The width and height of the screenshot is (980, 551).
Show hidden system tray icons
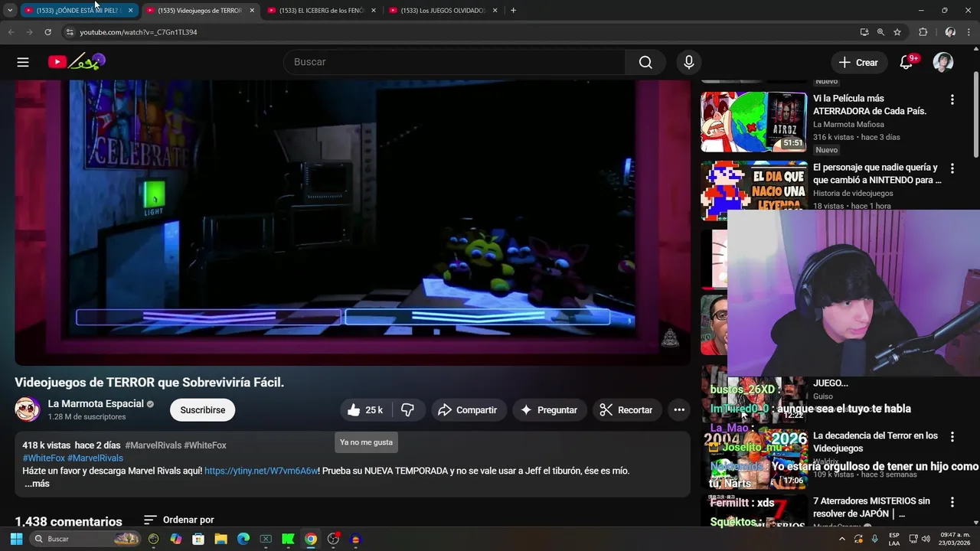[x=842, y=539]
